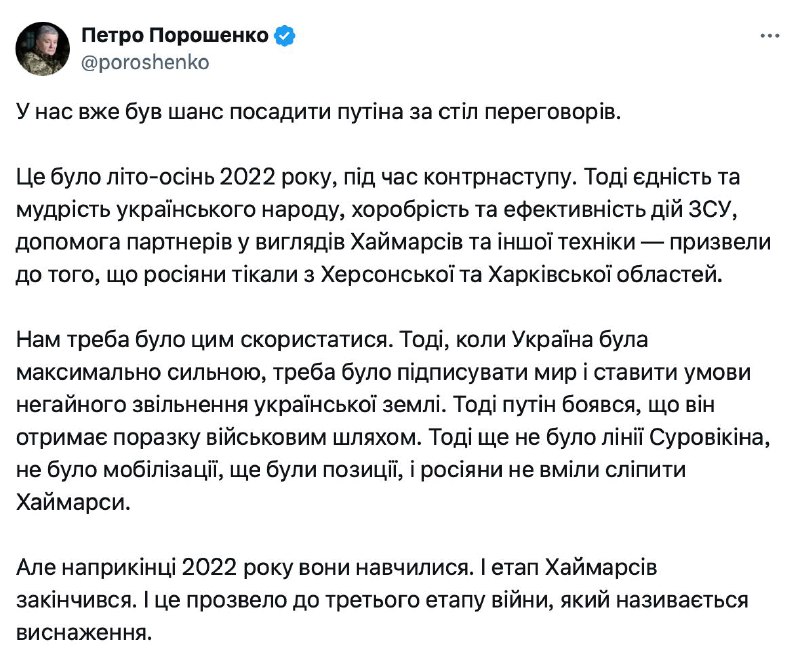Click the word "контрнаступу" in the post
The width and height of the screenshot is (800, 659).
click(497, 178)
